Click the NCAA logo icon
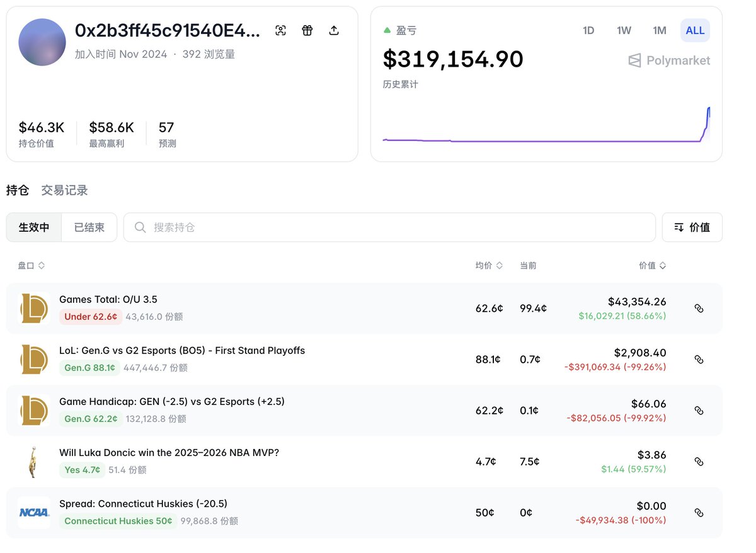Screen dimensions: 756x553 (34, 513)
